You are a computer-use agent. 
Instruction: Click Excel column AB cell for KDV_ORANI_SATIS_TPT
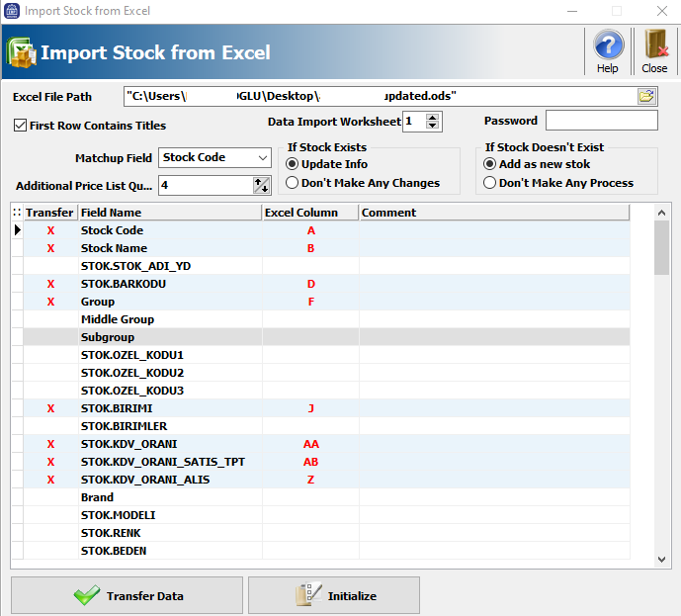tap(310, 462)
